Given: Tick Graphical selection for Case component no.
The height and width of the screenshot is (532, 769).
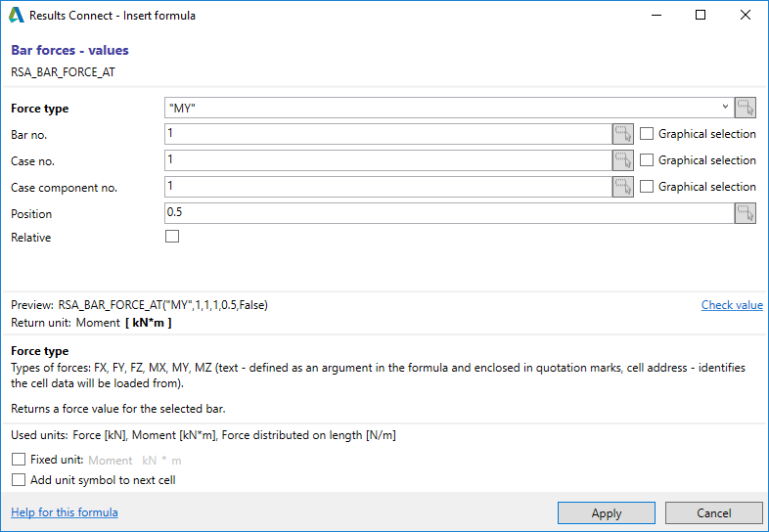Looking at the screenshot, I should point(647,187).
